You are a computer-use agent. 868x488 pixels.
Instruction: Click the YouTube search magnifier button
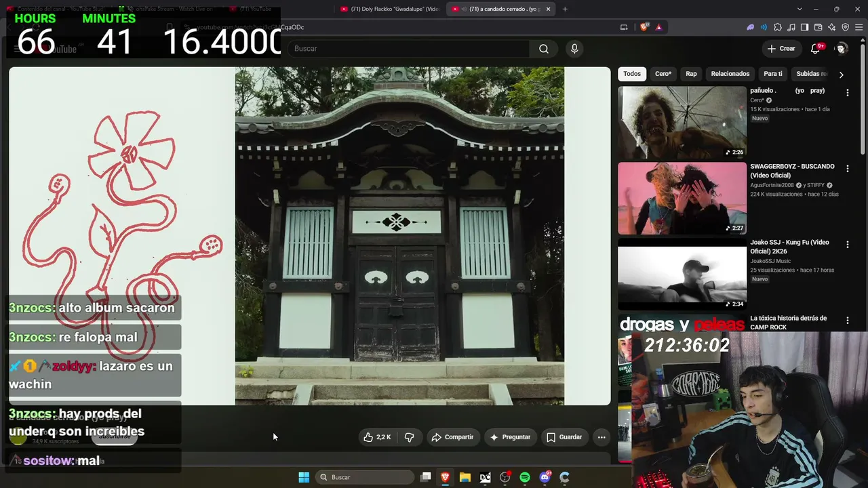coord(543,49)
